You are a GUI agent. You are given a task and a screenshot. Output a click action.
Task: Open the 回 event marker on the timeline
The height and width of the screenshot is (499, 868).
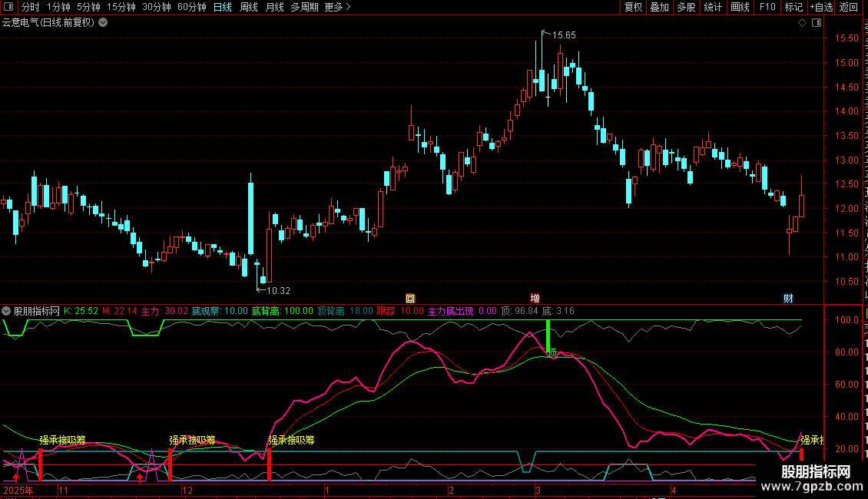click(x=410, y=298)
